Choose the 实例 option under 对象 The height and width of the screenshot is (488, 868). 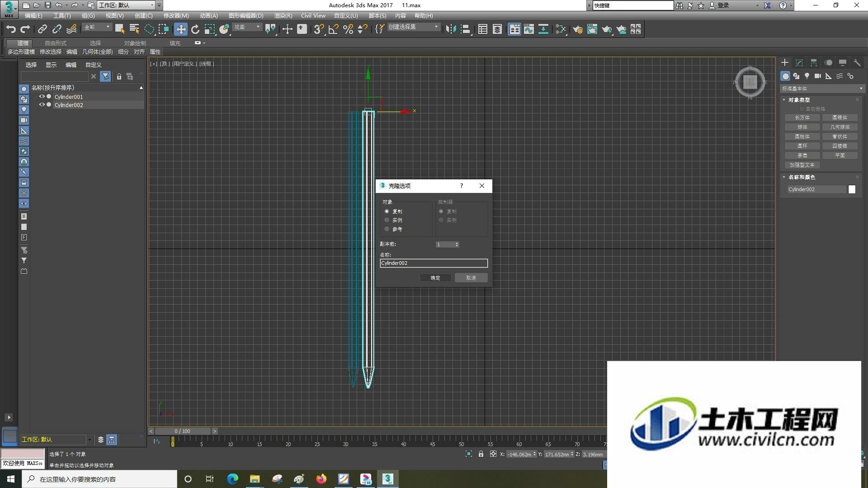(x=392, y=220)
